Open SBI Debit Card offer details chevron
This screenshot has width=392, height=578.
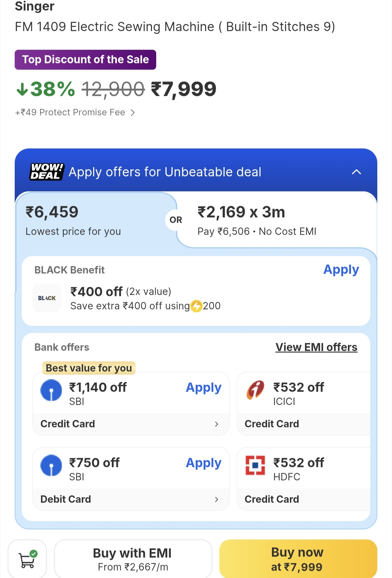click(x=217, y=499)
